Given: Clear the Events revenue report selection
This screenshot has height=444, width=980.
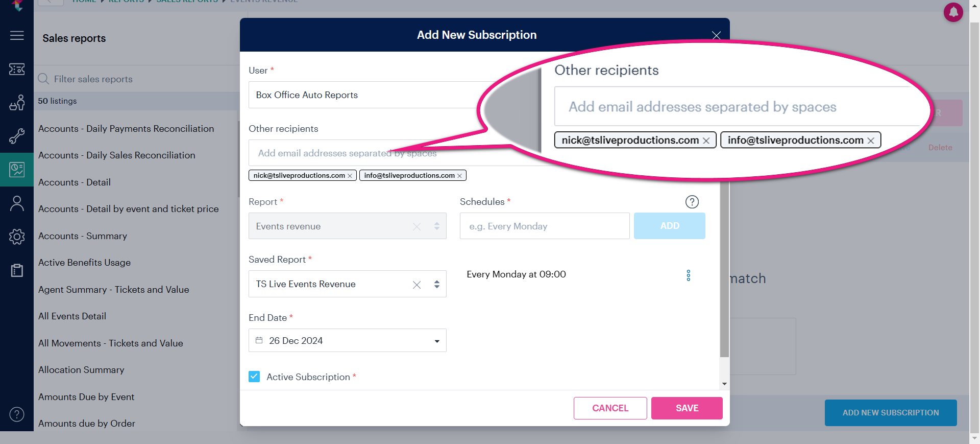Looking at the screenshot, I should [x=416, y=226].
